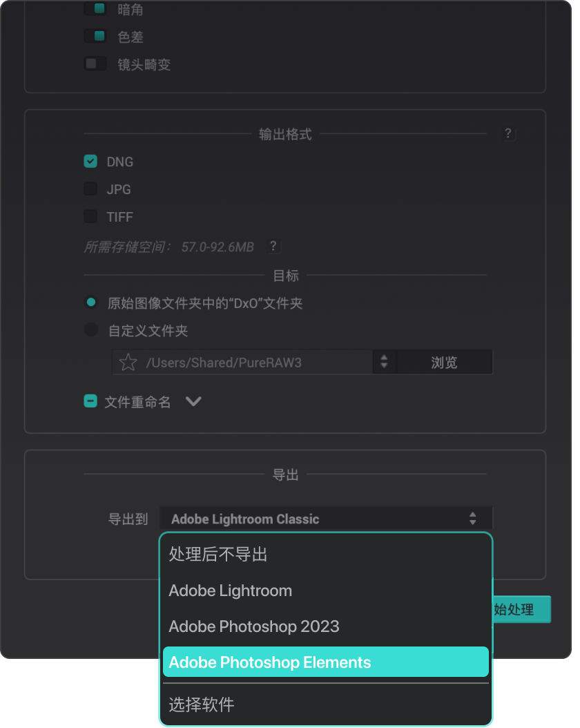The height and width of the screenshot is (728, 580).
Task: Open help icon beside 输出格式 heading
Action: coord(508,134)
